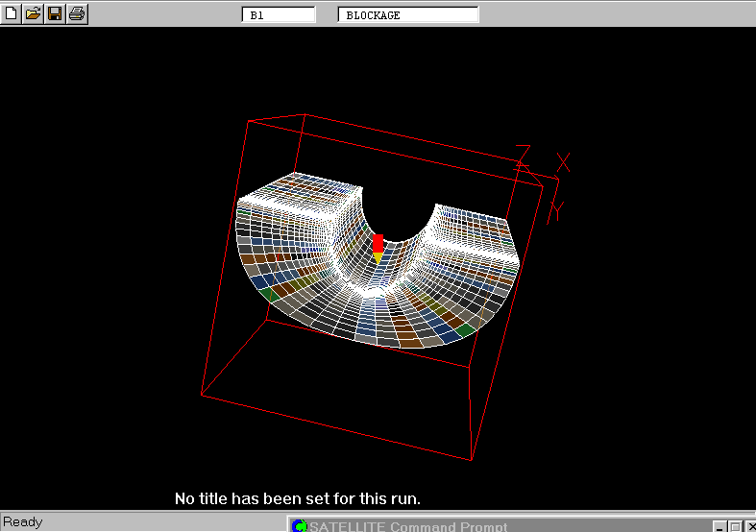Click the yellow cone tip below the red marker

(x=378, y=258)
